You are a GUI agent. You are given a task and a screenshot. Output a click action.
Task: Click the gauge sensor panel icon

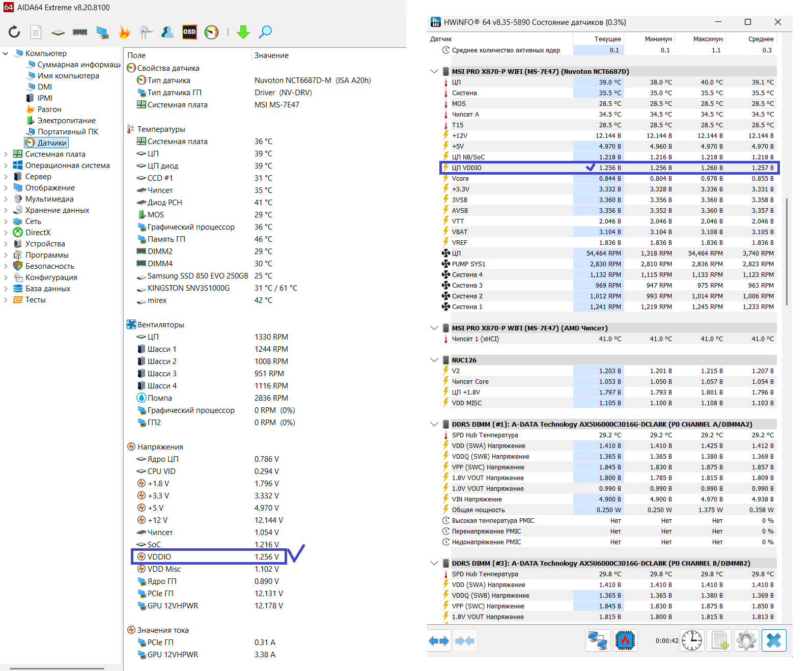pyautogui.click(x=211, y=32)
